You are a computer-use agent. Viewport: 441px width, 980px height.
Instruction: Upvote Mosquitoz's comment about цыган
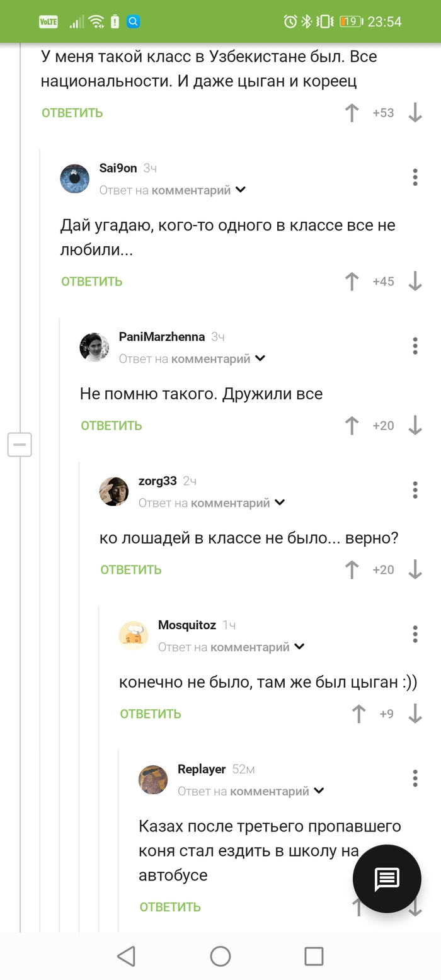tap(358, 714)
